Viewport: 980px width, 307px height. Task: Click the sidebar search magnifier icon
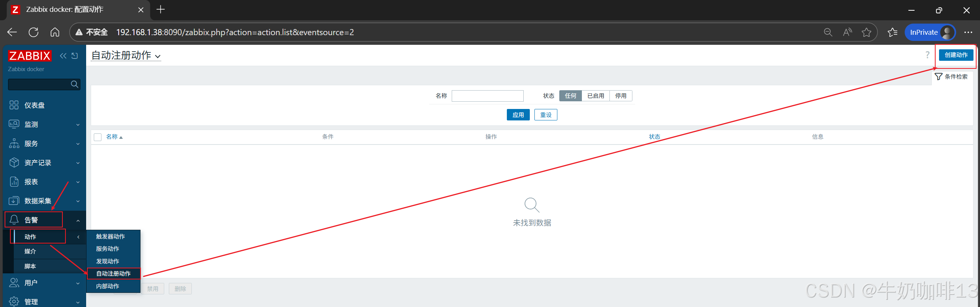[x=75, y=84]
